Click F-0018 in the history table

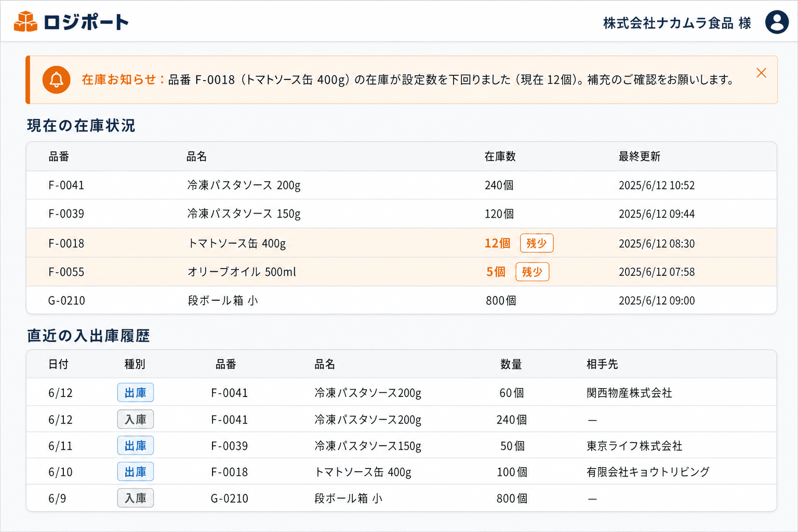click(230, 472)
